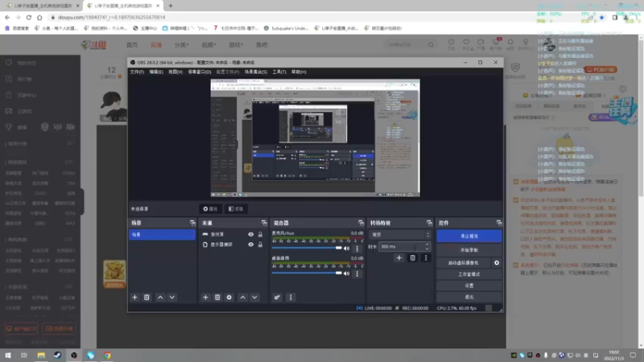Mute the 桌面音频 audio channel
Screen dimensions: 644x362
pos(347,274)
